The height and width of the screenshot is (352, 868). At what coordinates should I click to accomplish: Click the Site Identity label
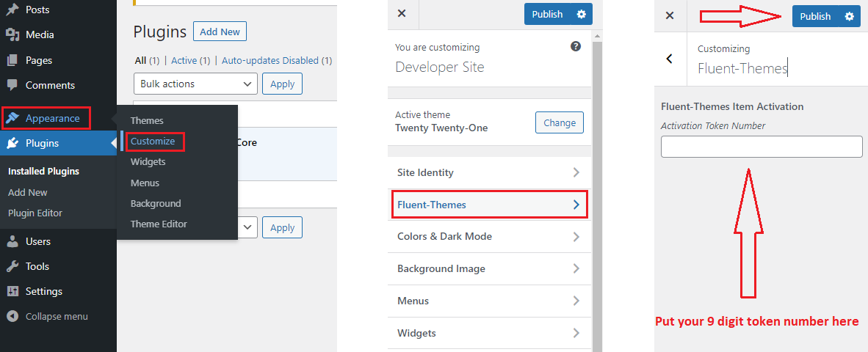pos(425,172)
